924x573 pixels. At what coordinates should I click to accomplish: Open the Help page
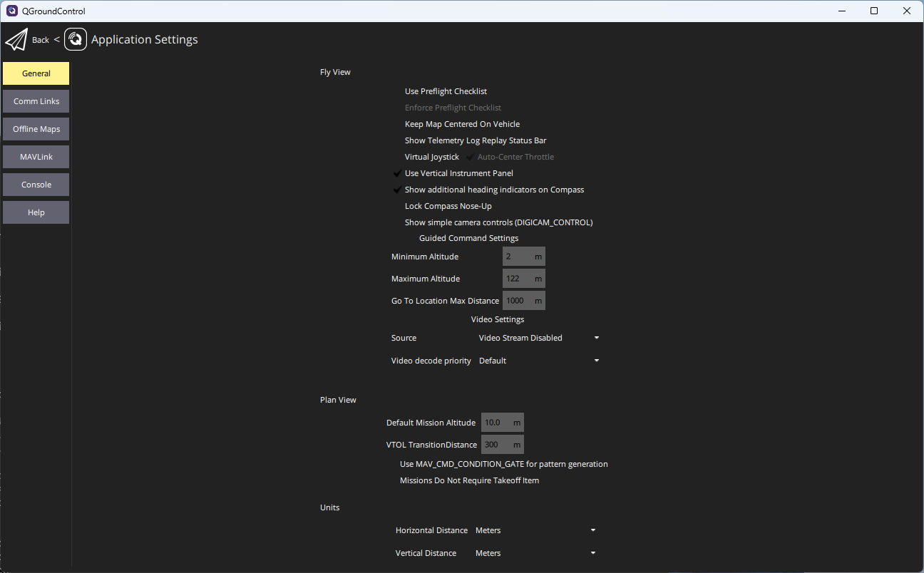[x=36, y=212]
